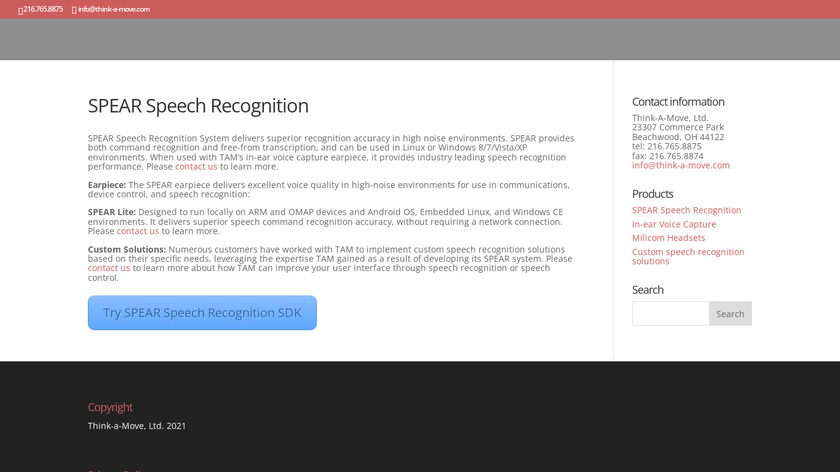Click the Search heading above the search box
Screen dimensions: 840x472
[647, 290]
